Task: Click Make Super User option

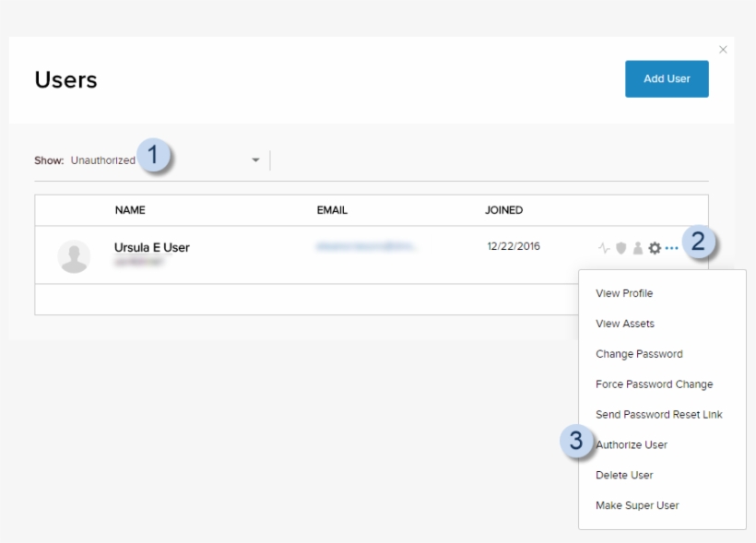Action: click(637, 505)
